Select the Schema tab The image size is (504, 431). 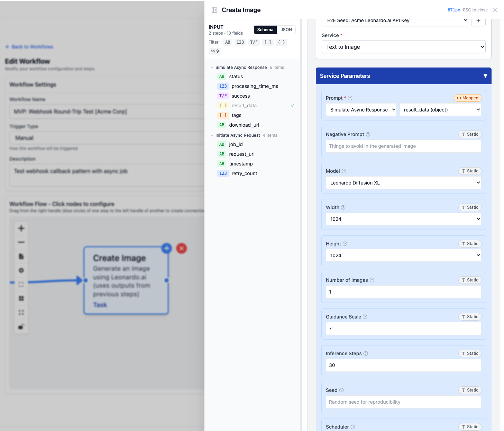pyautogui.click(x=265, y=30)
